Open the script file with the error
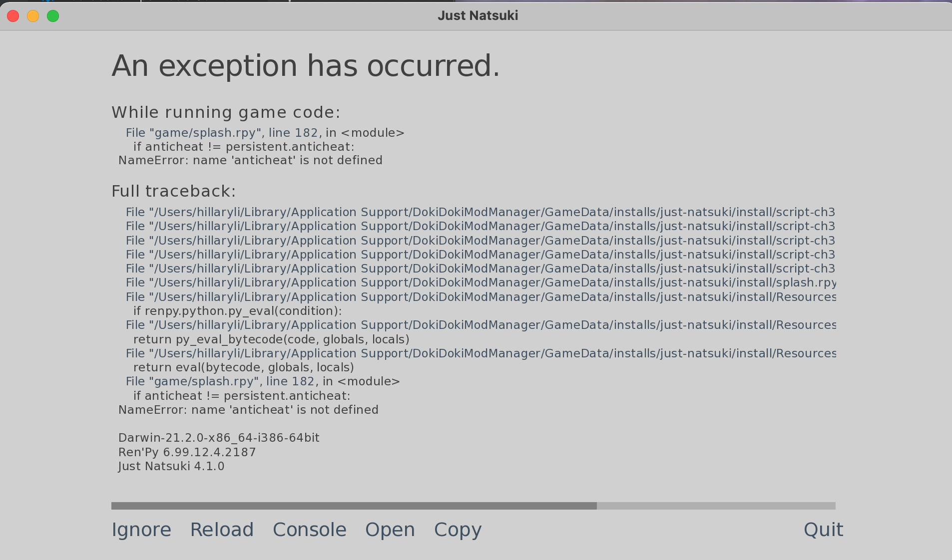This screenshot has width=952, height=560. click(390, 530)
